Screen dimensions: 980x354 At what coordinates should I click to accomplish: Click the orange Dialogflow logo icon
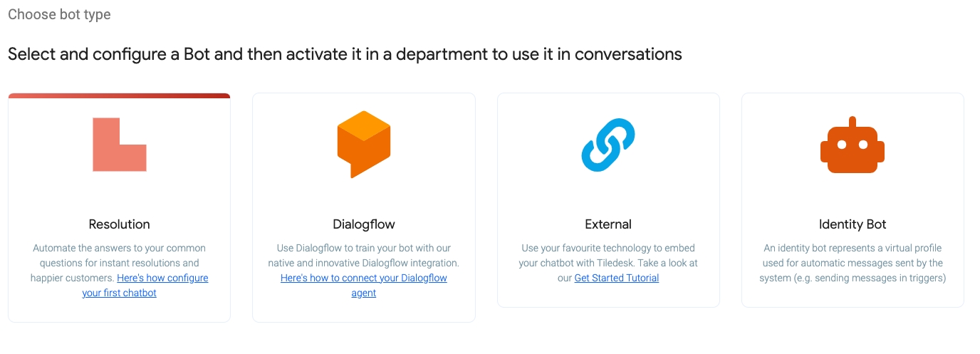[363, 144]
